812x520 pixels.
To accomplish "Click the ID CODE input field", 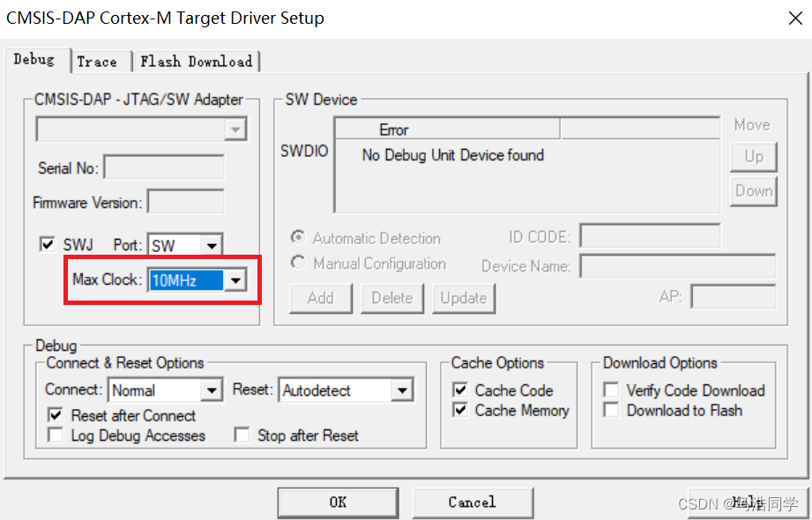I will point(650,236).
